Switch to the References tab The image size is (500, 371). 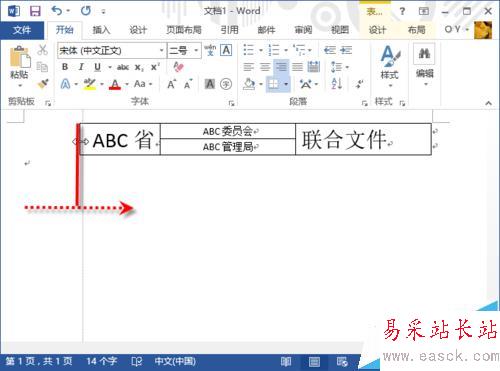pyautogui.click(x=230, y=30)
